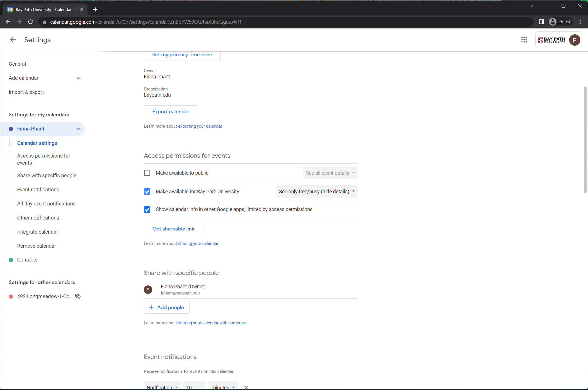Open the exporting your calendar link
588x390 pixels.
(200, 126)
